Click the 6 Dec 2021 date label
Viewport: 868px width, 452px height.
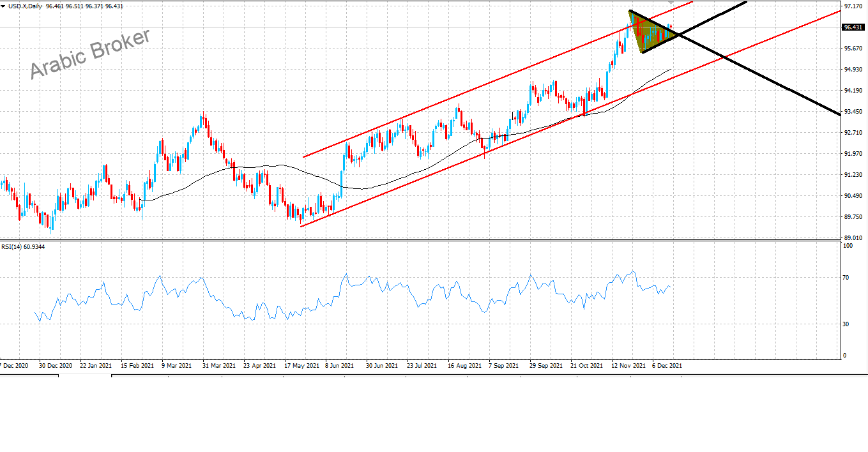[666, 366]
